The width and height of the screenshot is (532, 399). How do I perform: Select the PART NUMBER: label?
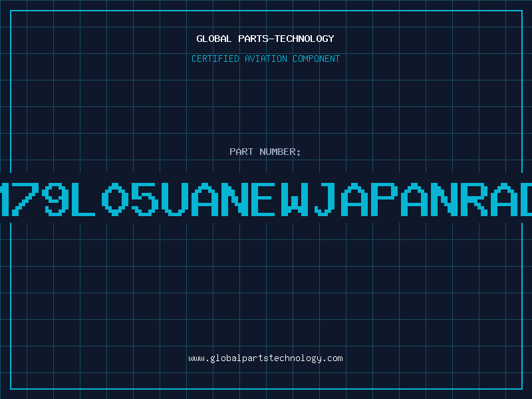(265, 152)
